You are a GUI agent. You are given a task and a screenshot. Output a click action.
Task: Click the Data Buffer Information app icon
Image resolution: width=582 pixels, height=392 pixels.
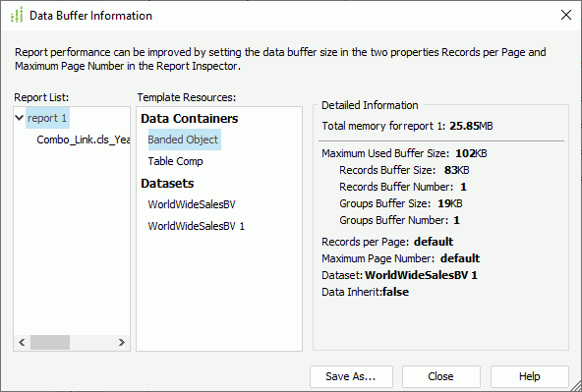pos(17,15)
